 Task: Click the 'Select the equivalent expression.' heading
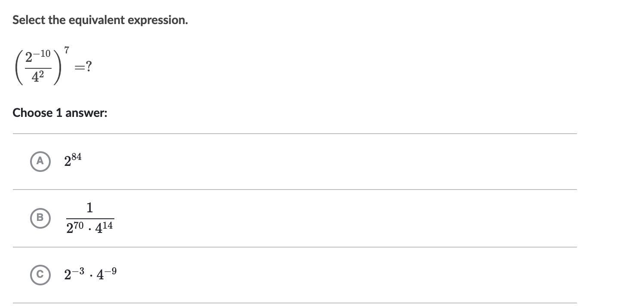(x=100, y=20)
